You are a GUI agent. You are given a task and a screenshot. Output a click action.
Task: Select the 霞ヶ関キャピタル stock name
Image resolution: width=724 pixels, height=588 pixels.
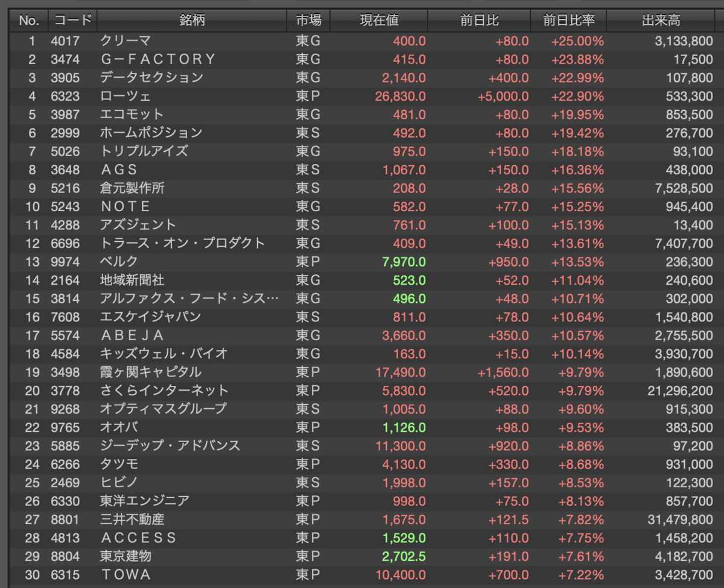pyautogui.click(x=151, y=372)
